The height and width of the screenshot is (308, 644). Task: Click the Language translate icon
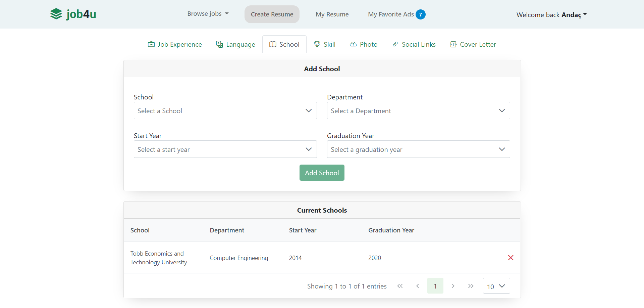[220, 44]
